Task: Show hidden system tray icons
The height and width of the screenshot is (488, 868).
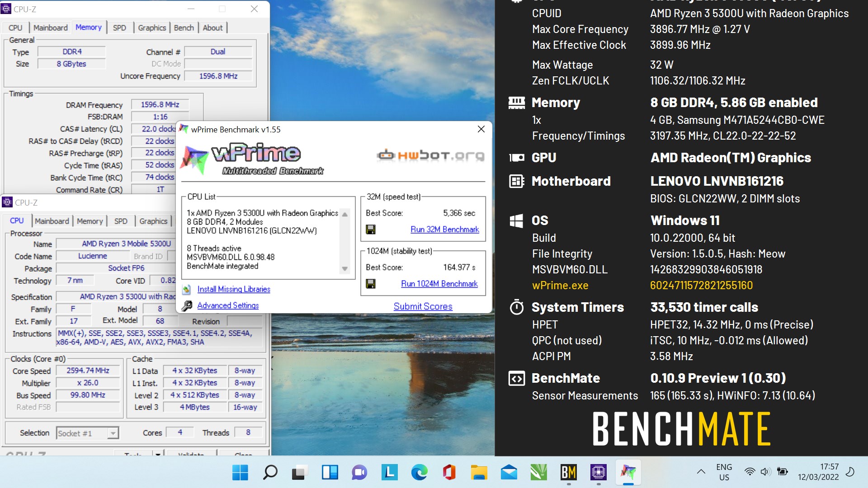Action: point(701,472)
